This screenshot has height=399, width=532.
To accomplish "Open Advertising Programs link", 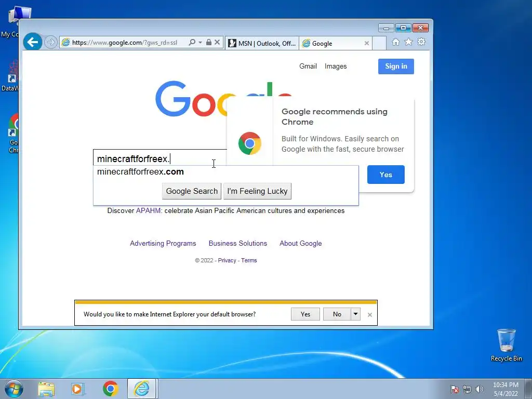I will (x=163, y=243).
